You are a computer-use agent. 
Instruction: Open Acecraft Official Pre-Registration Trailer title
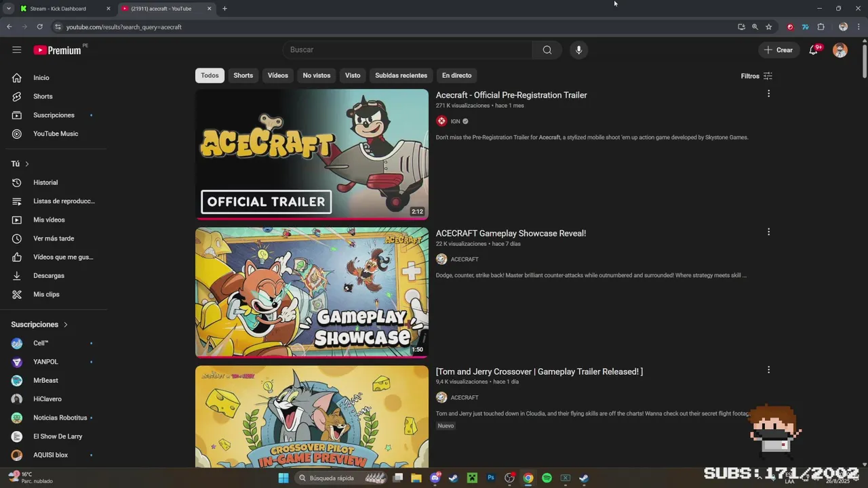click(511, 95)
